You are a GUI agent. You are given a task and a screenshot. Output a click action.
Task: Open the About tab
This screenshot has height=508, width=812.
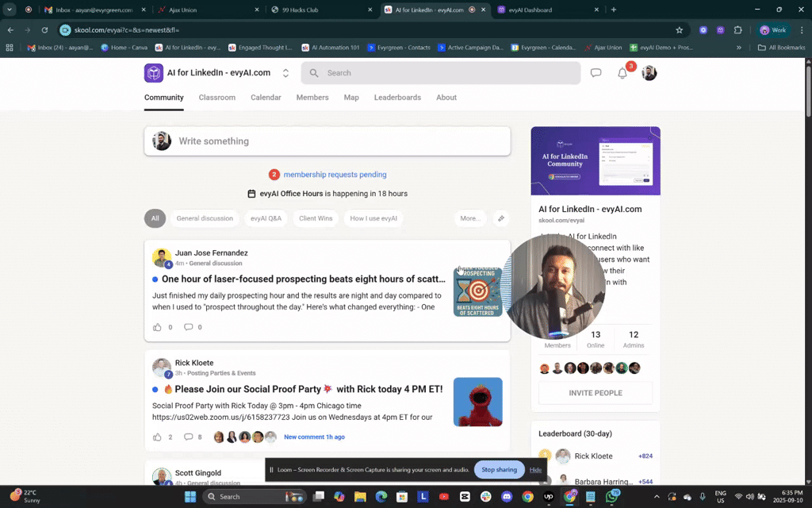[446, 98]
